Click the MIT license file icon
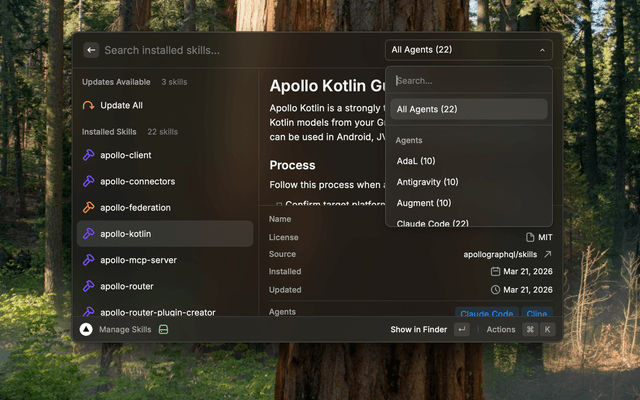 [530, 237]
